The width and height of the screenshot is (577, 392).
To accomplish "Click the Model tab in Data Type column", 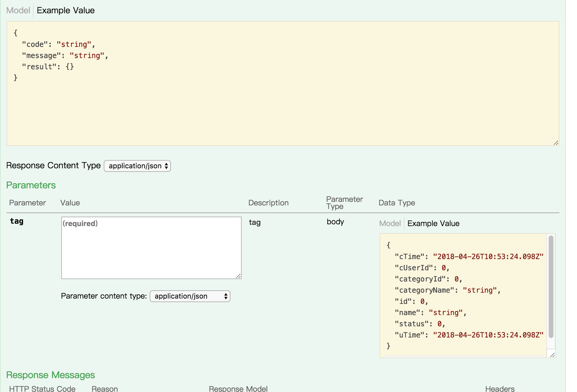I will pyautogui.click(x=390, y=223).
